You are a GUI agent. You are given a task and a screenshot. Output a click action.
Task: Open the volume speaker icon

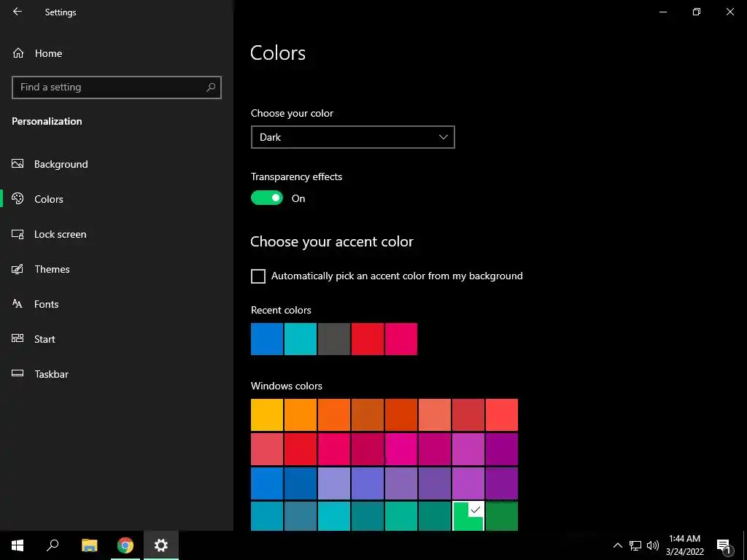coord(653,545)
